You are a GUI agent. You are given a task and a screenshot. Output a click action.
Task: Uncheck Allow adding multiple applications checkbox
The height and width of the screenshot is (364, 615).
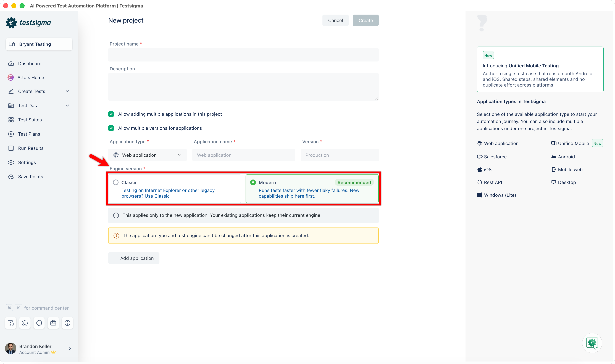click(111, 114)
